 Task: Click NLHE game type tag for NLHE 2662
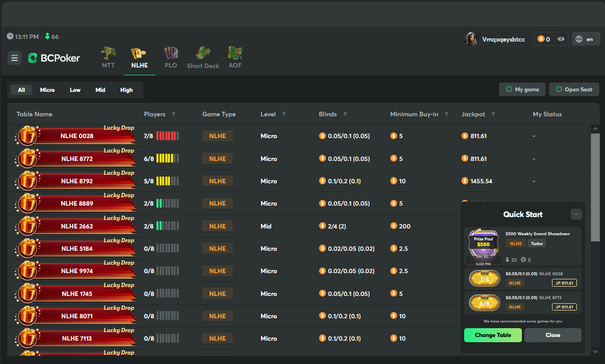tap(217, 226)
